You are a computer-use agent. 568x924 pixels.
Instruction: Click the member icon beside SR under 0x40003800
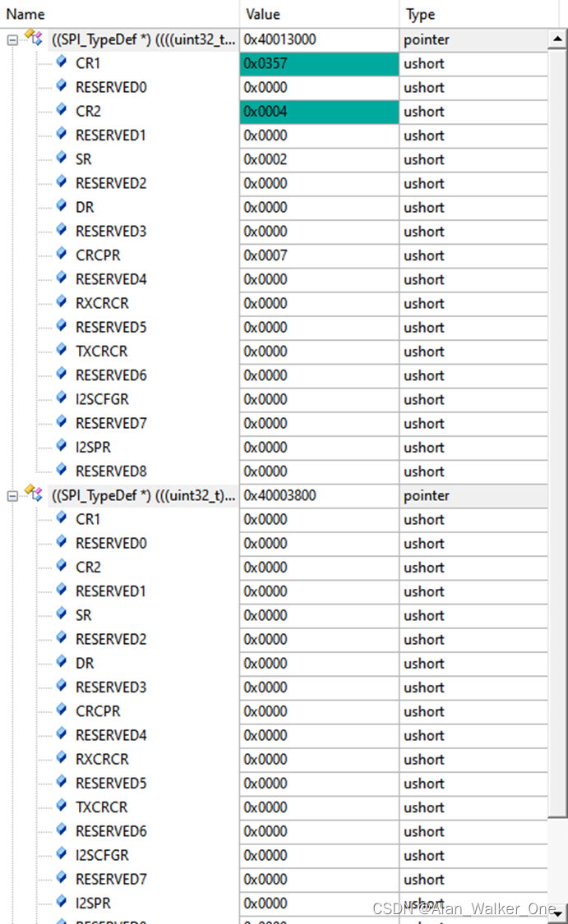pos(62,614)
